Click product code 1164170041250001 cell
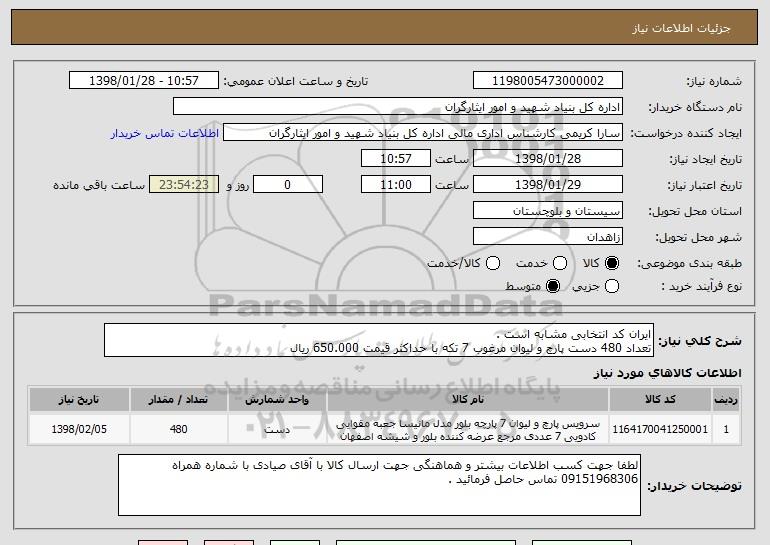 660,429
